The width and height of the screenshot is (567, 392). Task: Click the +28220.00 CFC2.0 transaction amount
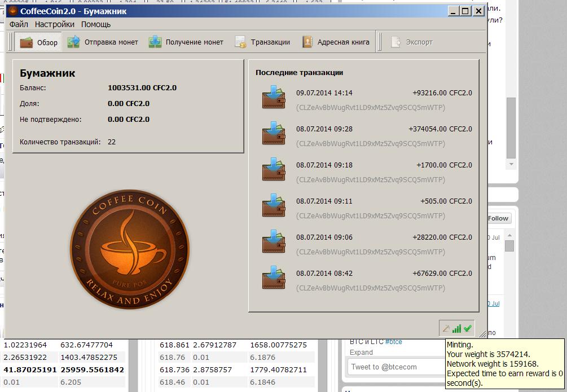(442, 237)
